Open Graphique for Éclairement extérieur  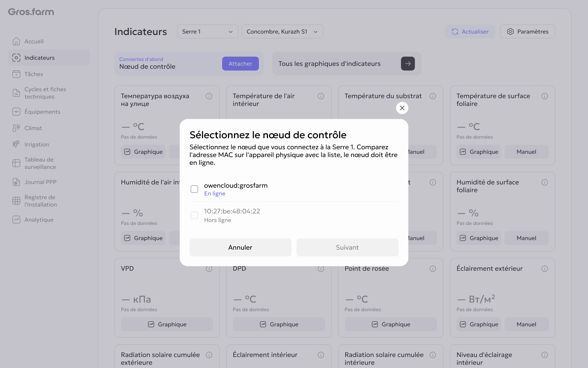479,324
